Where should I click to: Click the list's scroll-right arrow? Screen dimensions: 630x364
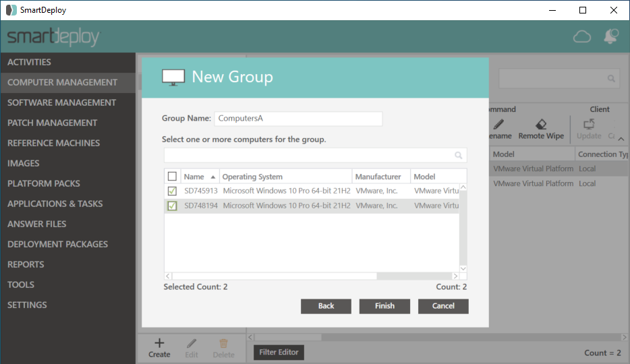click(455, 276)
